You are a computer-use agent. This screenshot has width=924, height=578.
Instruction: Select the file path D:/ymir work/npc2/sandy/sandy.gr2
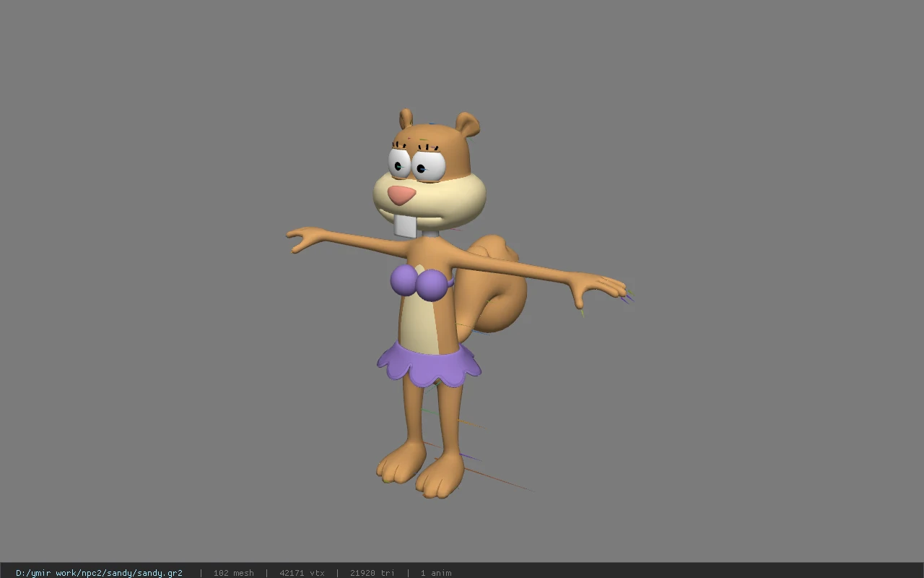click(x=99, y=573)
